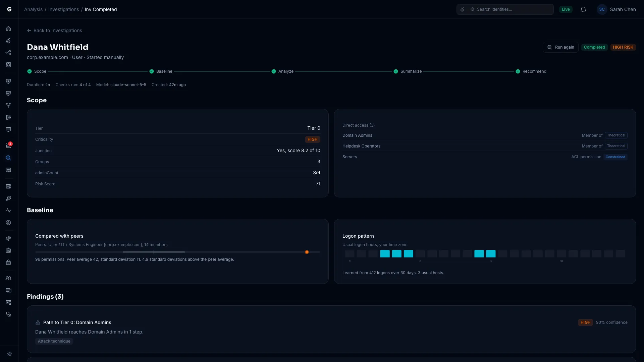Screen dimensions: 644x362
Task: Click the SC user avatar
Action: click(602, 9)
